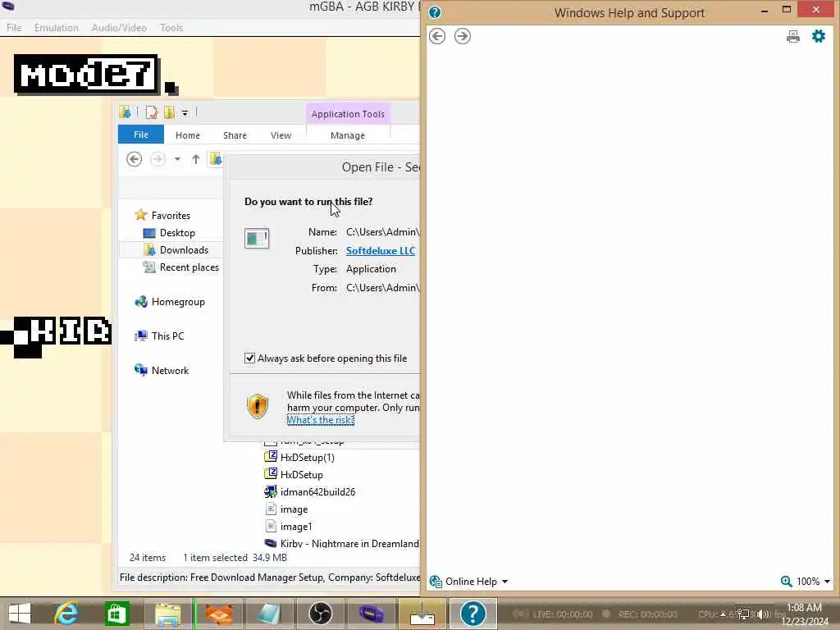The width and height of the screenshot is (840, 630).
Task: Open the Emulation menu in mGBA
Action: (x=57, y=28)
